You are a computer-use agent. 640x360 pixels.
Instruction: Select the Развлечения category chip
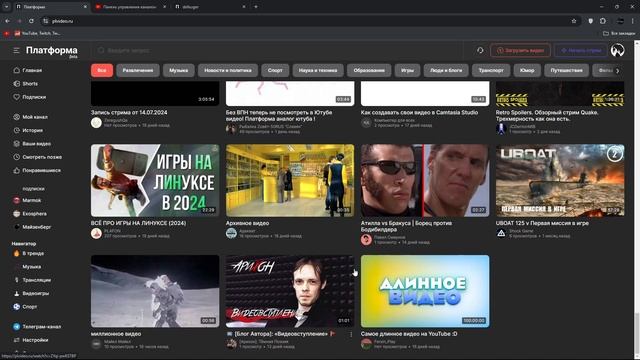[138, 70]
